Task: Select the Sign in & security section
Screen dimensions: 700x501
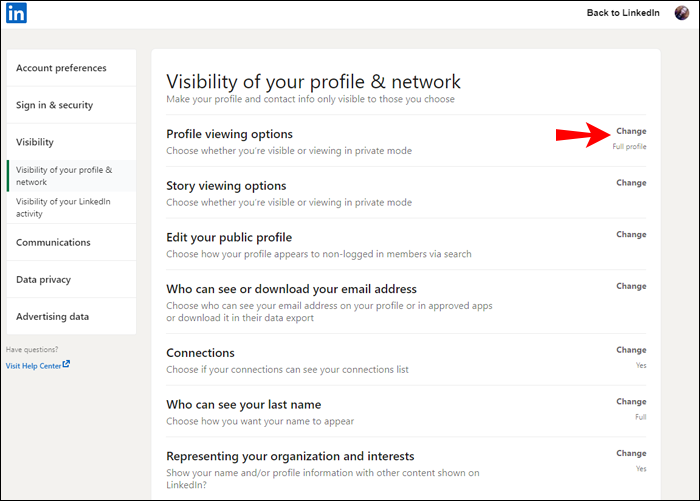Action: tap(57, 105)
